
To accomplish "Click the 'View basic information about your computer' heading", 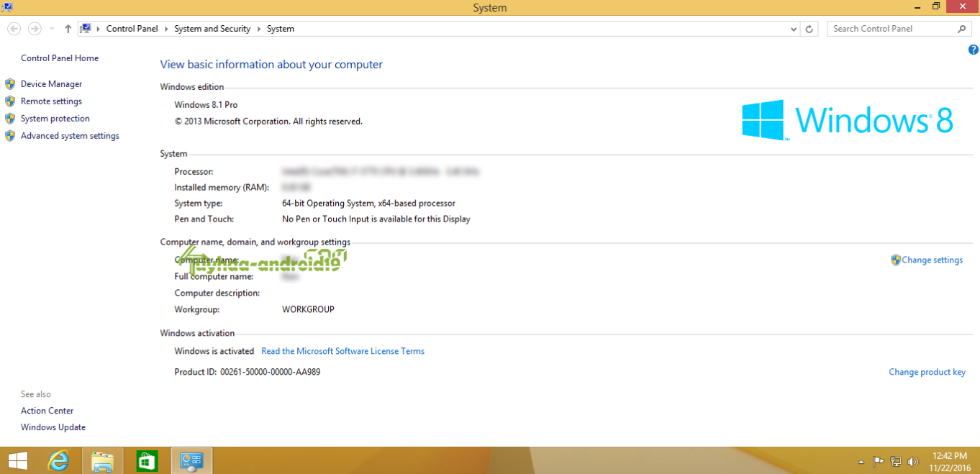I will tap(271, 65).
